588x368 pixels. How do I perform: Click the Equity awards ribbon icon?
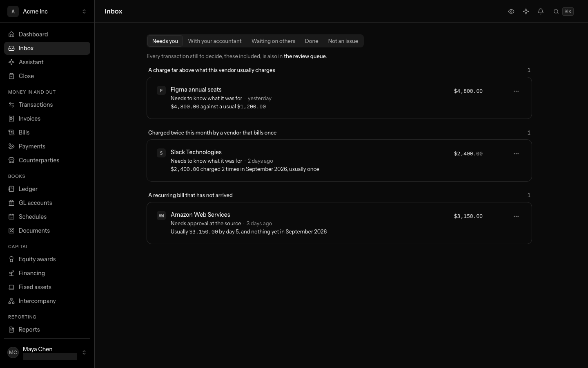click(11, 259)
